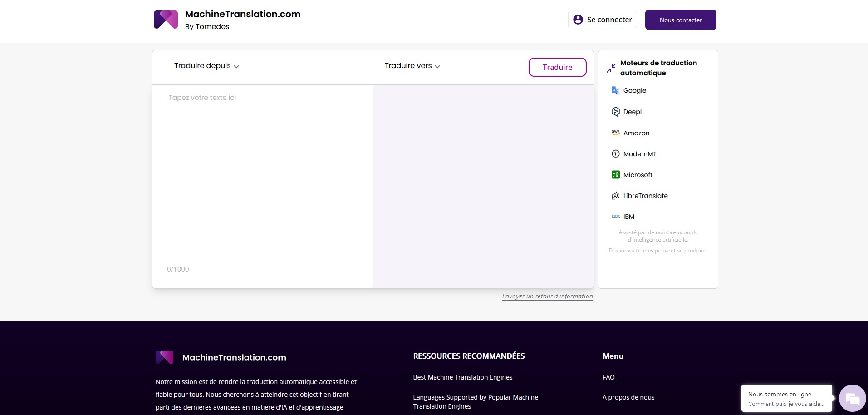Click the ModernMT engine icon

(x=615, y=154)
